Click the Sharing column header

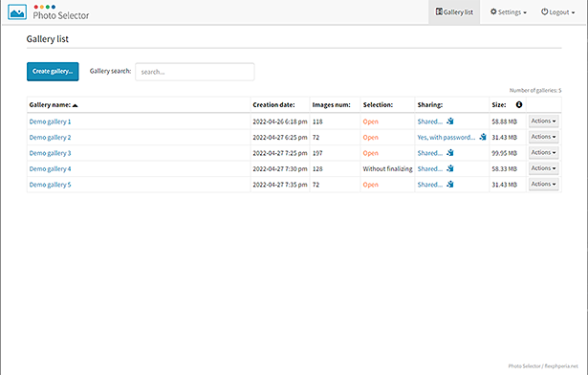429,104
